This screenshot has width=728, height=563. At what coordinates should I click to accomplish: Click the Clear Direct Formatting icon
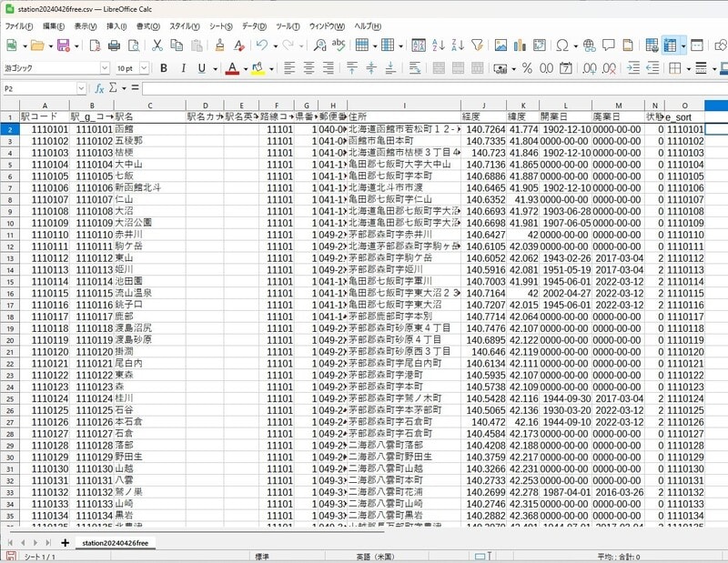[239, 45]
